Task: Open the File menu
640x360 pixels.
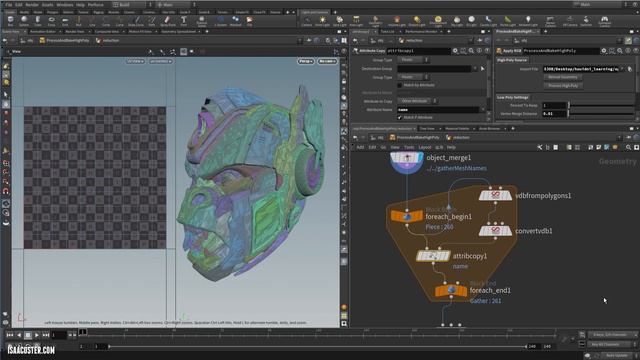Action: click(9, 4)
